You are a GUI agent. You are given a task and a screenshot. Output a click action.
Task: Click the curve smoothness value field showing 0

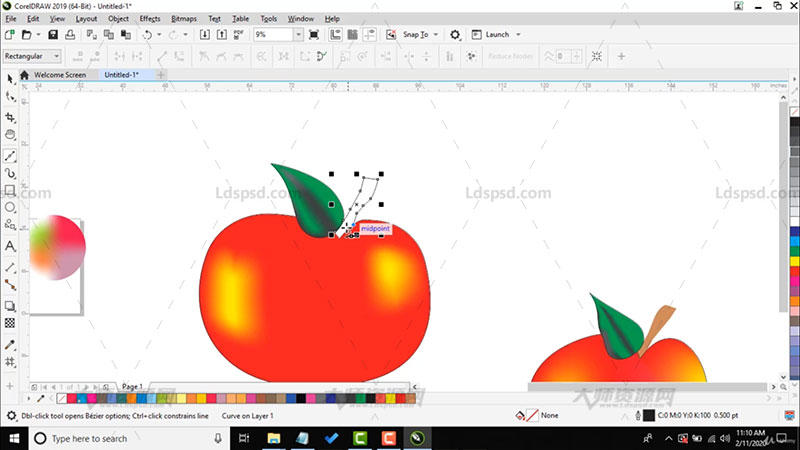pyautogui.click(x=563, y=56)
